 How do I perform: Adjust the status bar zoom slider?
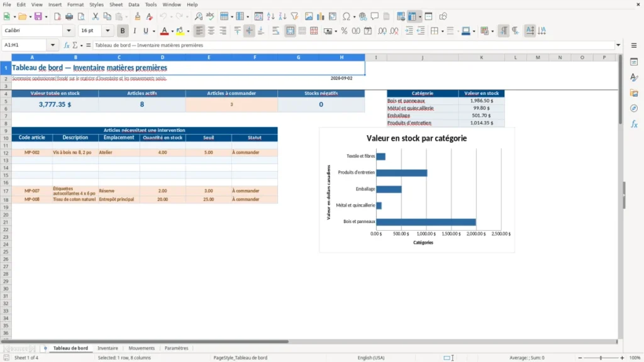601,358
